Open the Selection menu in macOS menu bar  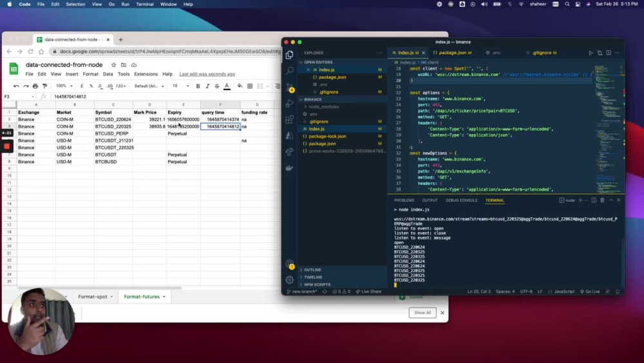pyautogui.click(x=75, y=4)
